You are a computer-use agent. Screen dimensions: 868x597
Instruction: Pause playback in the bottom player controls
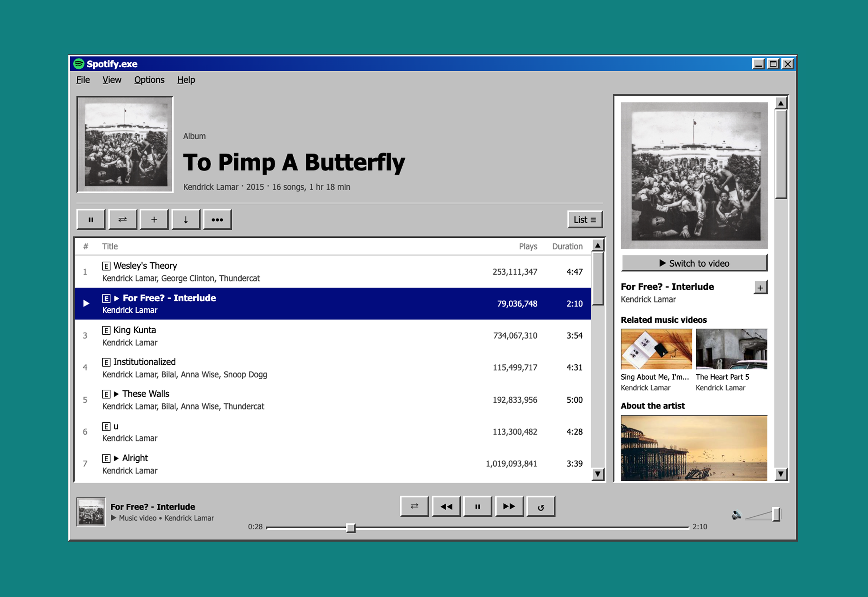(x=477, y=507)
